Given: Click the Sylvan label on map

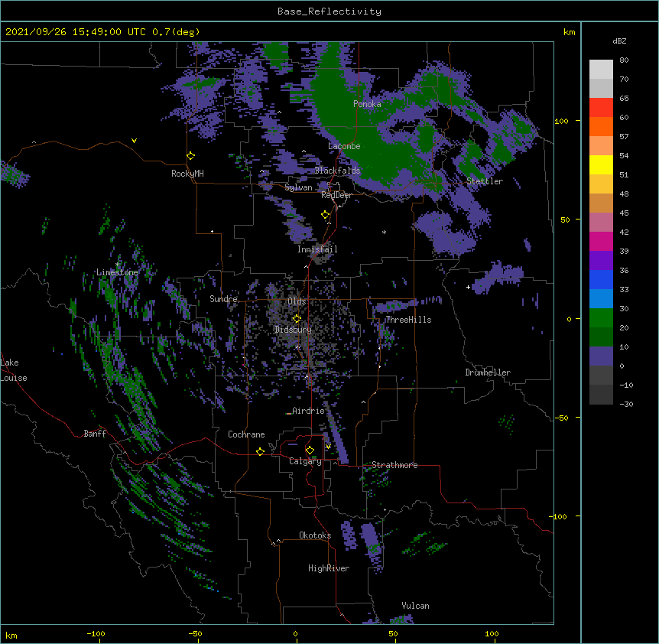Looking at the screenshot, I should (x=298, y=187).
